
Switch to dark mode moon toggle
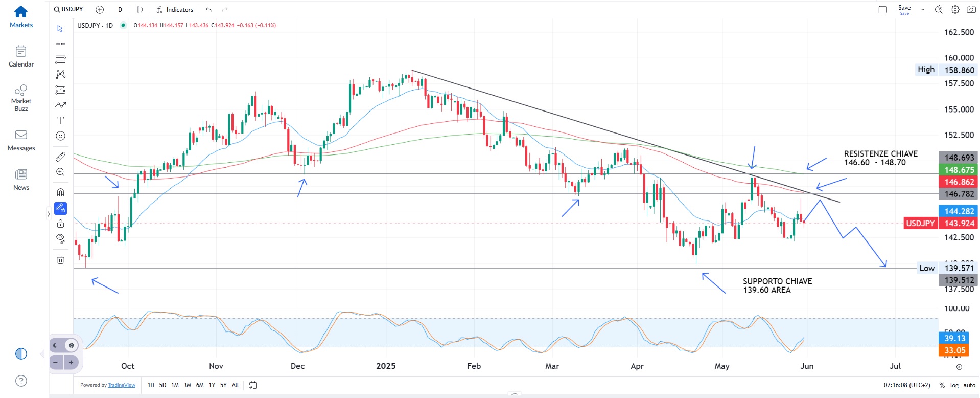56,346
